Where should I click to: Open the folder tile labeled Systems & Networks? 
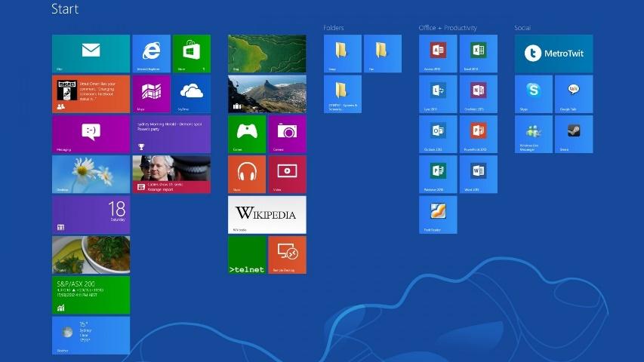tap(343, 94)
